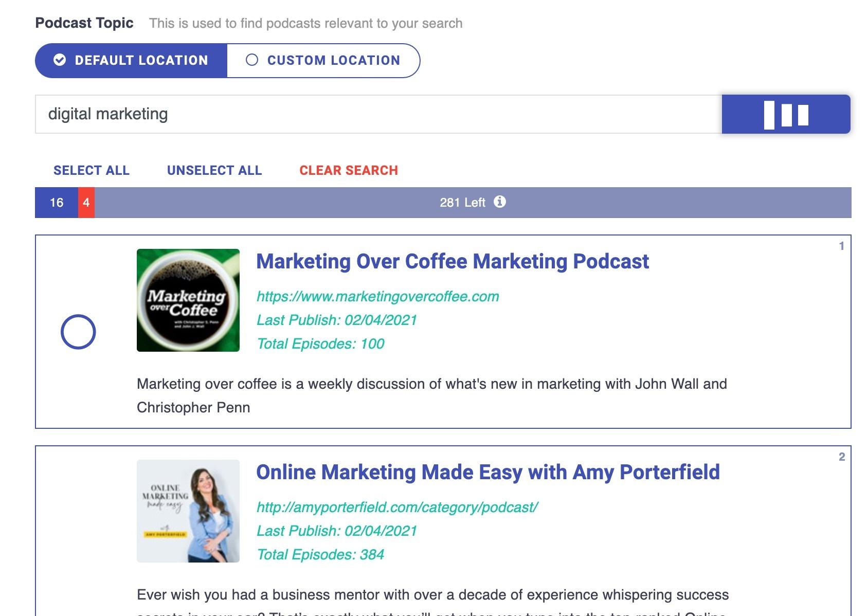Clear the current podcast search
This screenshot has height=616, width=867.
pos(349,171)
